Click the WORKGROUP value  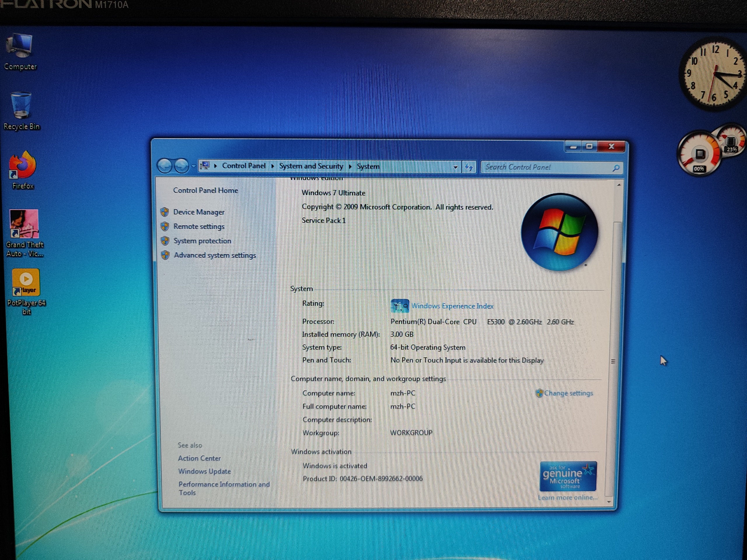click(x=411, y=433)
